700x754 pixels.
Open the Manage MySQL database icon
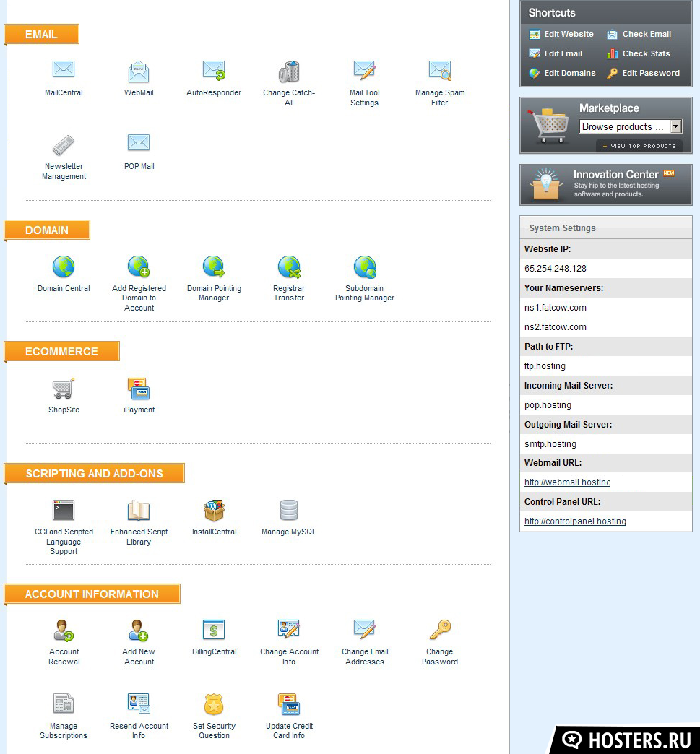[x=289, y=510]
